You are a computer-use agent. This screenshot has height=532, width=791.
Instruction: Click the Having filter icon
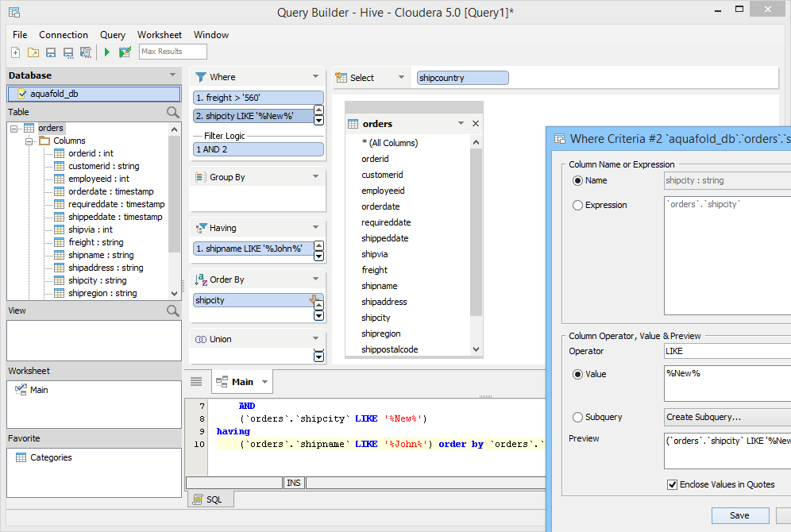click(x=201, y=228)
